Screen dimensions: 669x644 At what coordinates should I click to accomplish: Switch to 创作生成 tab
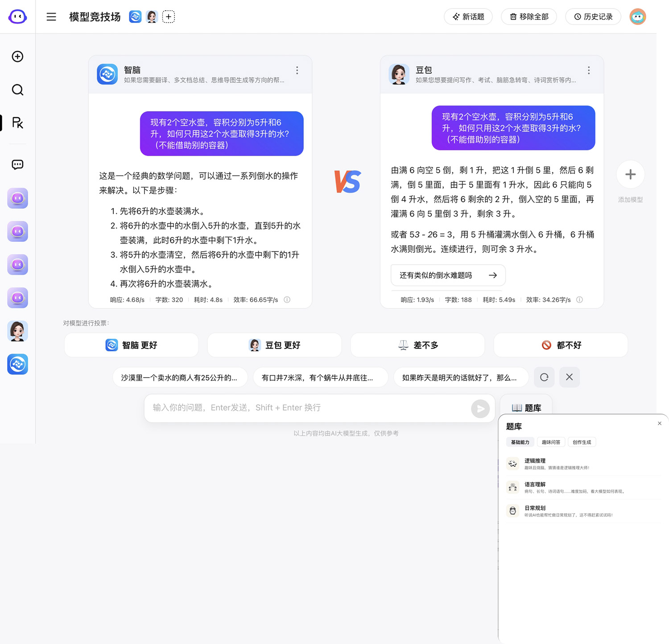pos(582,442)
